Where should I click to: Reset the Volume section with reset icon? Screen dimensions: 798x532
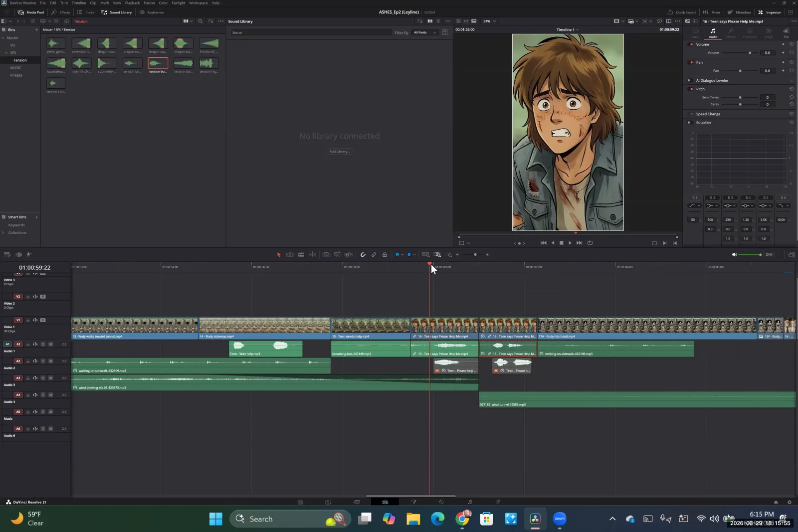(x=791, y=44)
